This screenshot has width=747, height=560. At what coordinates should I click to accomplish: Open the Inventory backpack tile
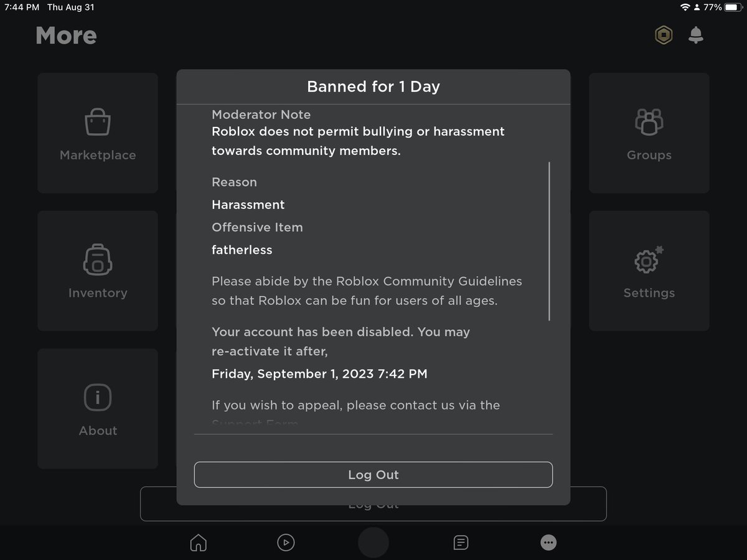[98, 271]
